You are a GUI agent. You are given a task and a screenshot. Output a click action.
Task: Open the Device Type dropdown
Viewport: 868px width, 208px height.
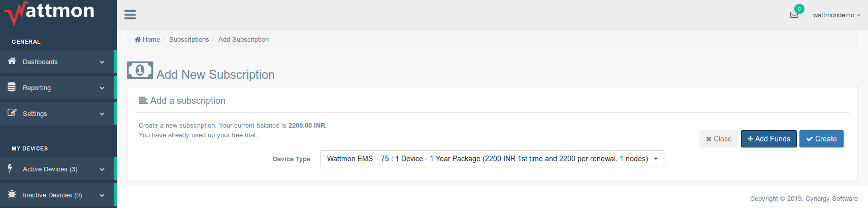492,159
